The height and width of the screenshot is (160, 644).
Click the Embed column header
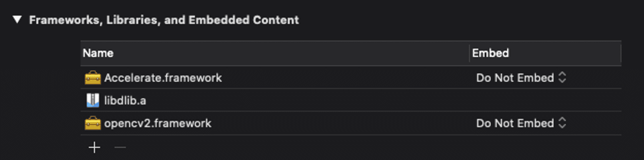(490, 53)
